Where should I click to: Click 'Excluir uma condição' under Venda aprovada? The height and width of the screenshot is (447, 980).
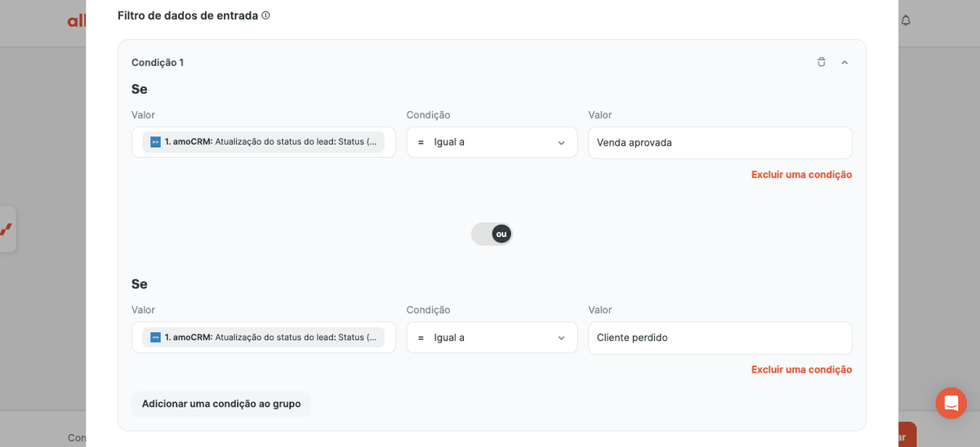[x=801, y=174]
